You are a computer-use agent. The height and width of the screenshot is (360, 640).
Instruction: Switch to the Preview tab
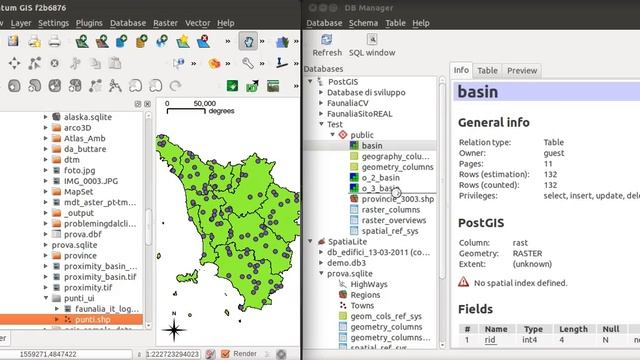tap(522, 71)
